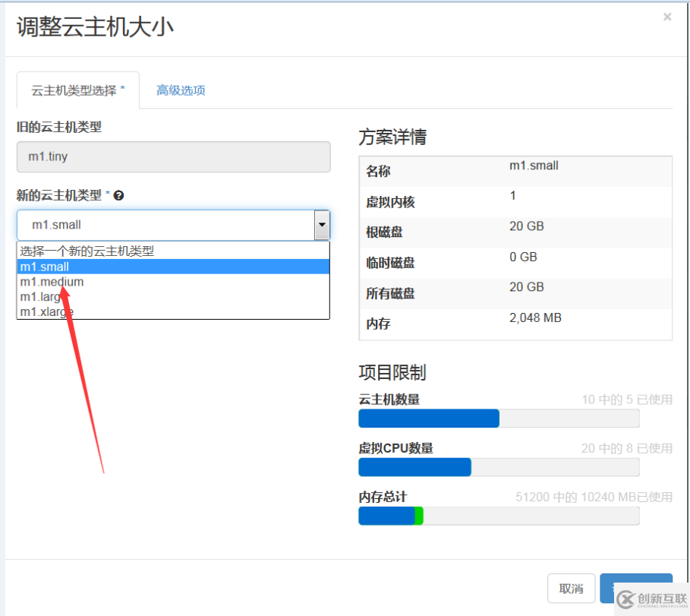Image resolution: width=690 pixels, height=616 pixels.
Task: Click the 51200 中的 10240 MB已使用 text
Action: click(x=594, y=497)
